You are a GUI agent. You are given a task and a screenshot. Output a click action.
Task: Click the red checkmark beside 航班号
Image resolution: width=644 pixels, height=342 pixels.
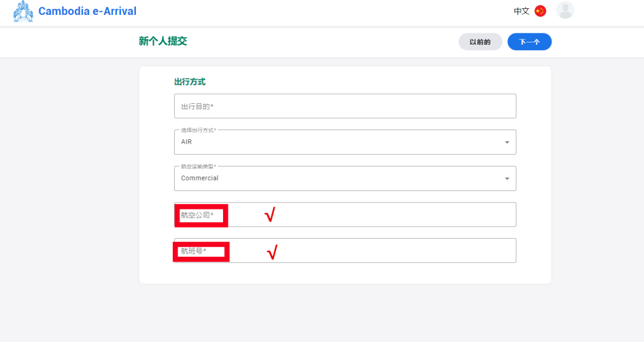[x=271, y=252]
